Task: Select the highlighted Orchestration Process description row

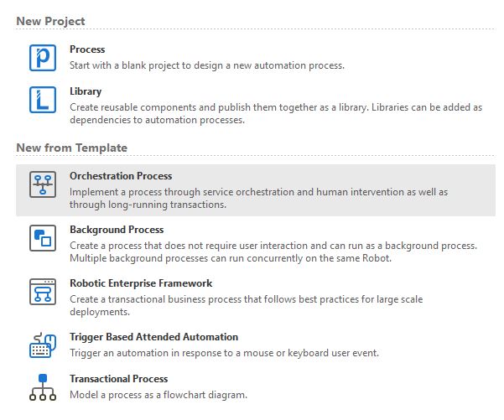Action: (256, 190)
